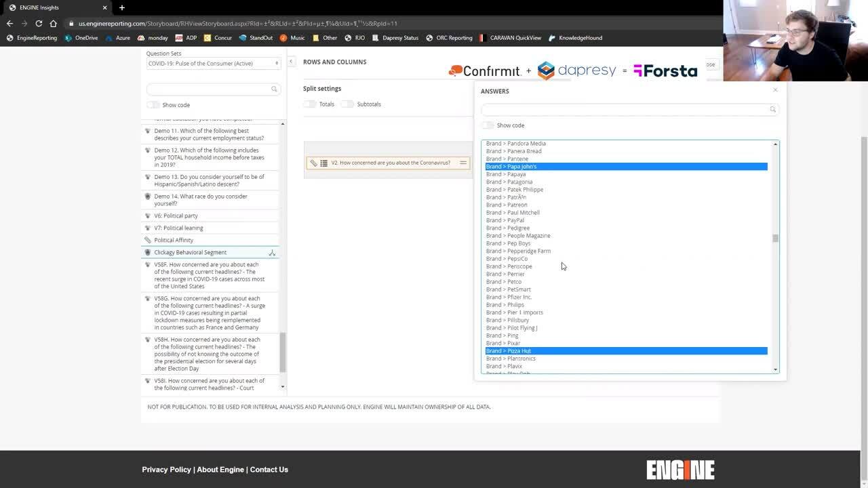Open the Question Sets dropdown
Viewport: 868px width, 488px height.
tap(214, 63)
